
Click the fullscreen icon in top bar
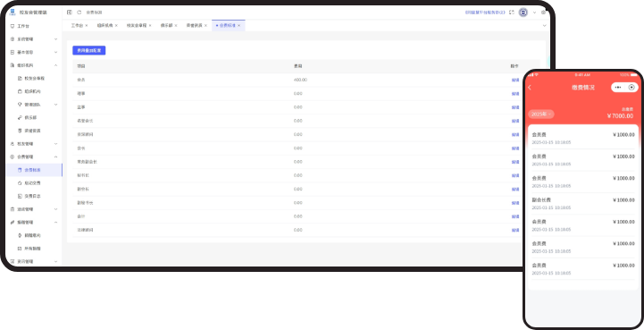512,13
